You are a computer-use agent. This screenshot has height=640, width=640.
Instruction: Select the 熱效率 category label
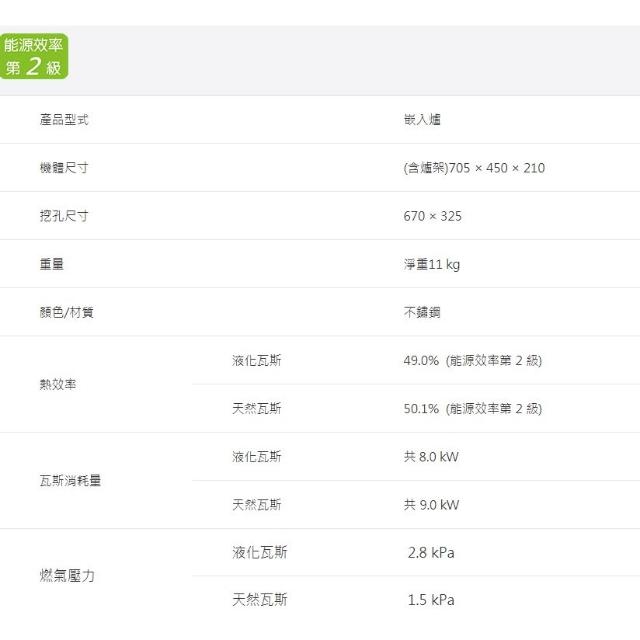coord(58,384)
